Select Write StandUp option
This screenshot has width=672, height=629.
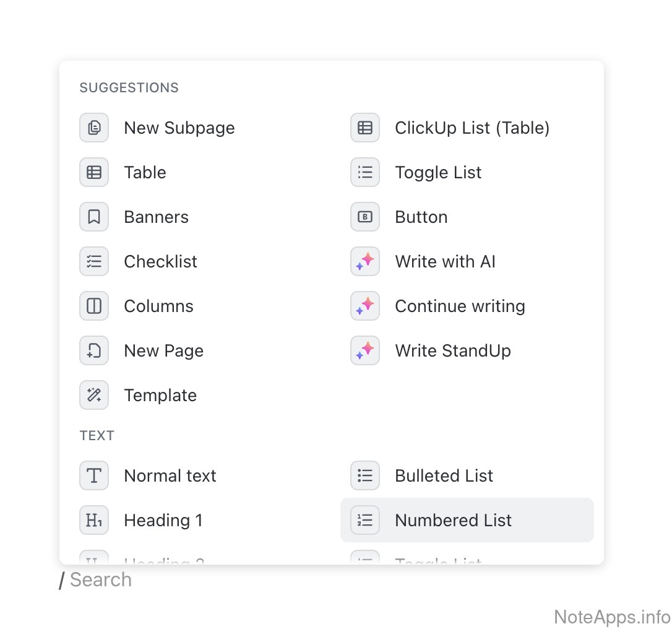point(452,351)
